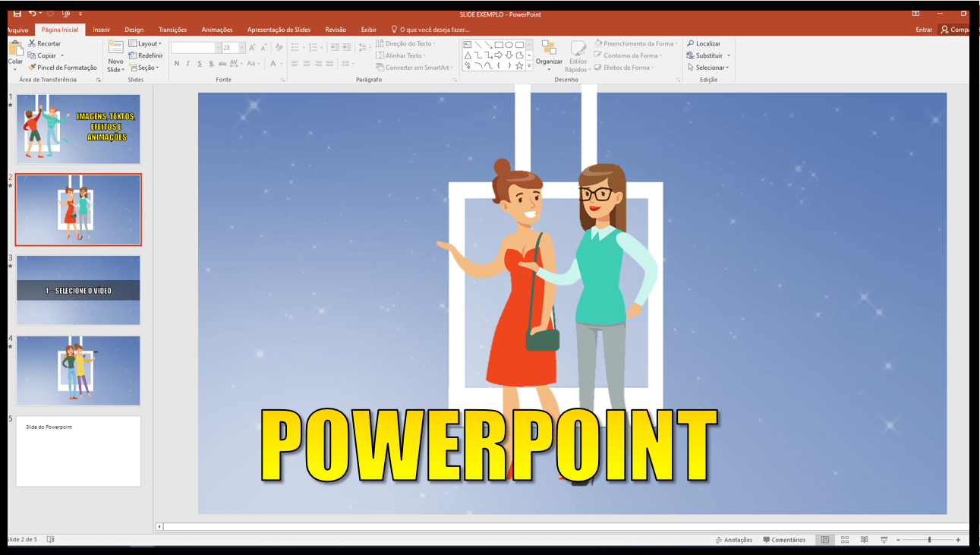Click Entrar to sign in
This screenshot has height=555, width=980.
[924, 30]
